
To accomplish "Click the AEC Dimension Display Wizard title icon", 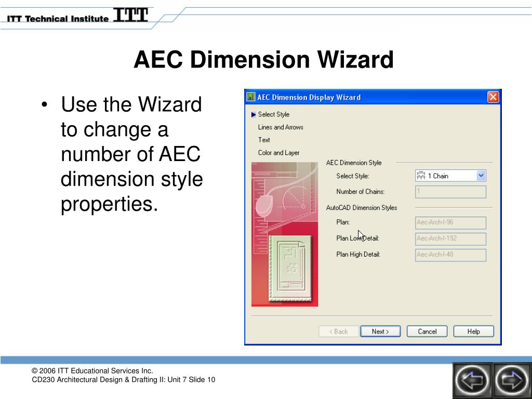I will (x=251, y=97).
